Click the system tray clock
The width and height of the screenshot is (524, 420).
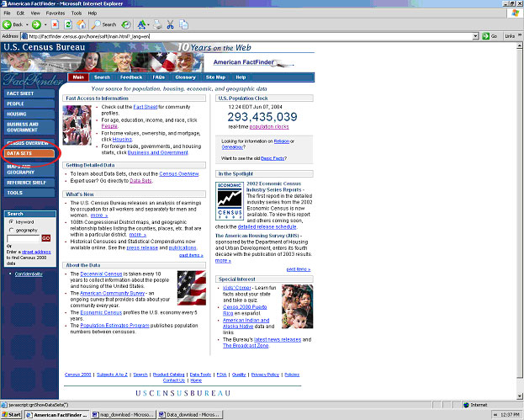510,415
